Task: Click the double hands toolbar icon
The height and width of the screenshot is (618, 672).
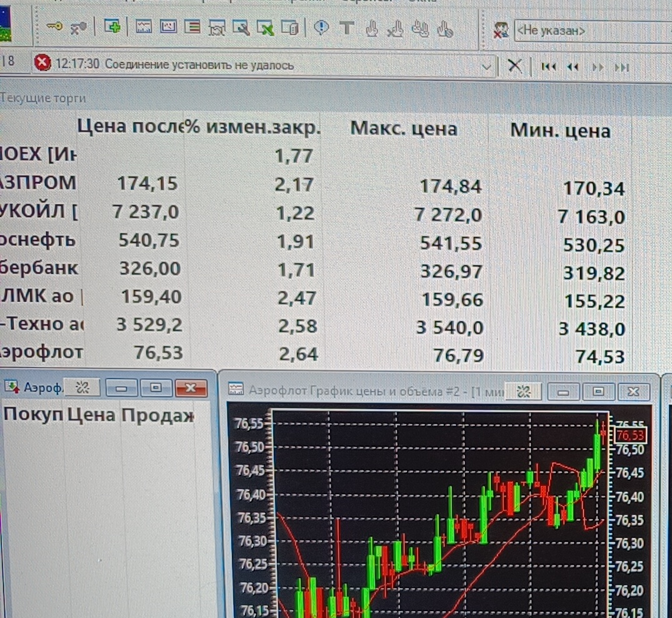Action: [x=421, y=29]
